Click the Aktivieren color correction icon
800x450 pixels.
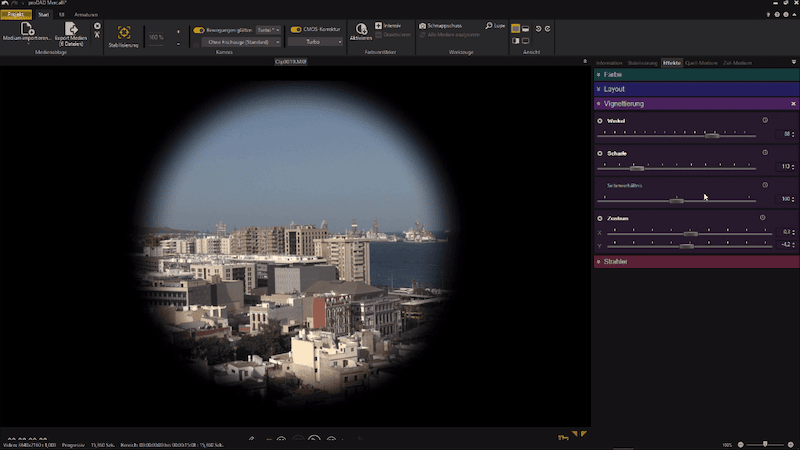[x=360, y=29]
